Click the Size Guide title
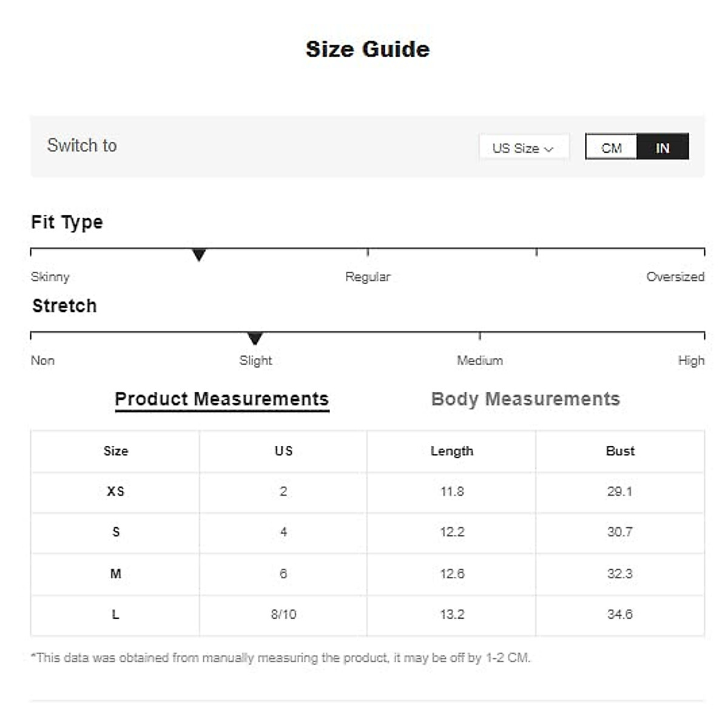This screenshot has width=728, height=728. pyautogui.click(x=368, y=49)
